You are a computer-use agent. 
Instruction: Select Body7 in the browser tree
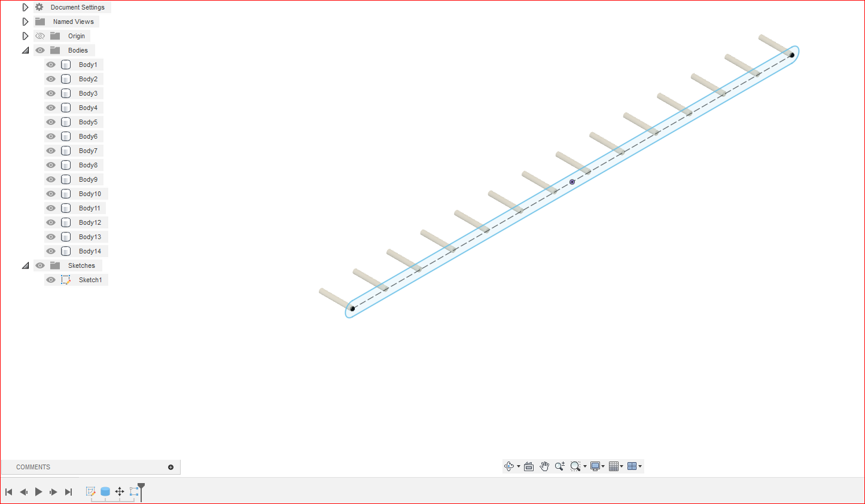point(88,151)
